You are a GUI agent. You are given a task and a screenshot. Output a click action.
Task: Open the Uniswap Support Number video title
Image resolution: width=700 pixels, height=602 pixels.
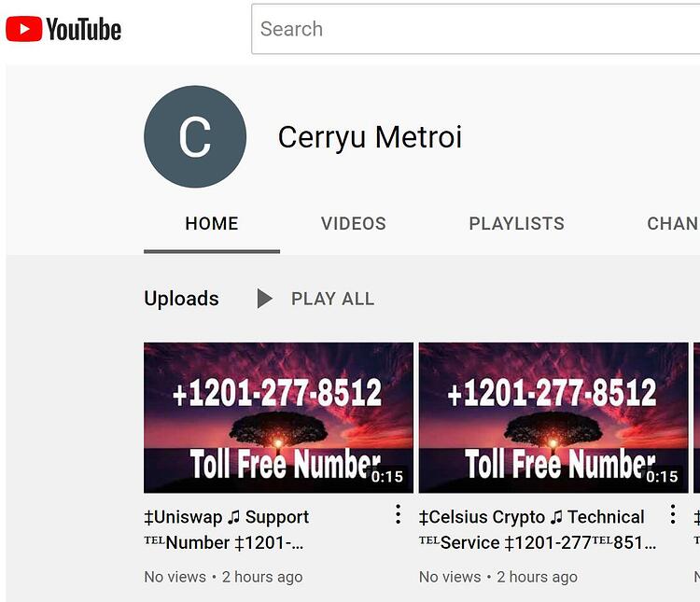[x=227, y=529]
